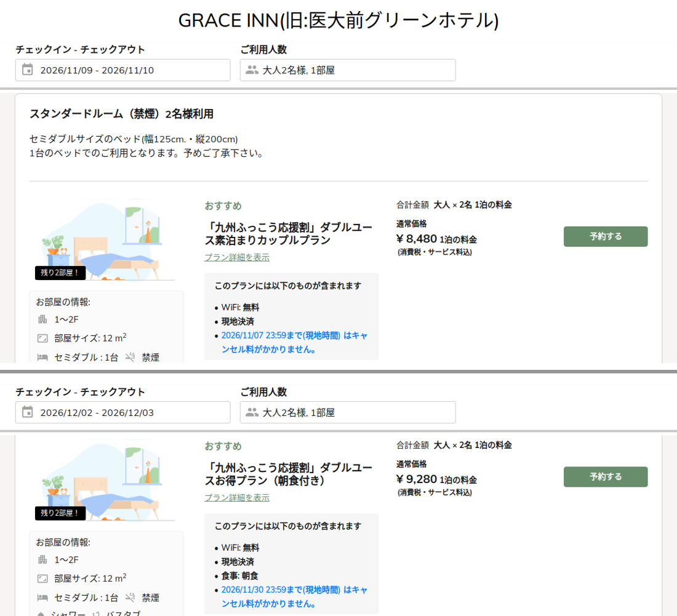The image size is (677, 616).
Task: Click the room illustration for the カップルプラン
Action: [106, 241]
